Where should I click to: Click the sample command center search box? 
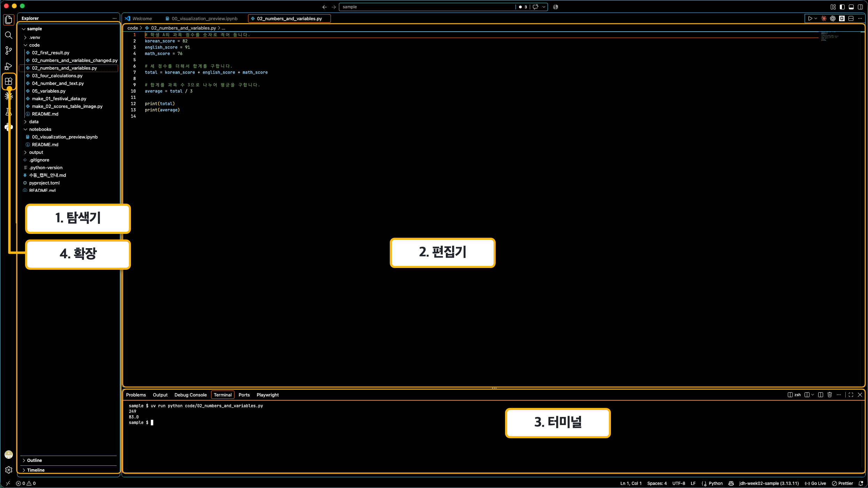427,7
